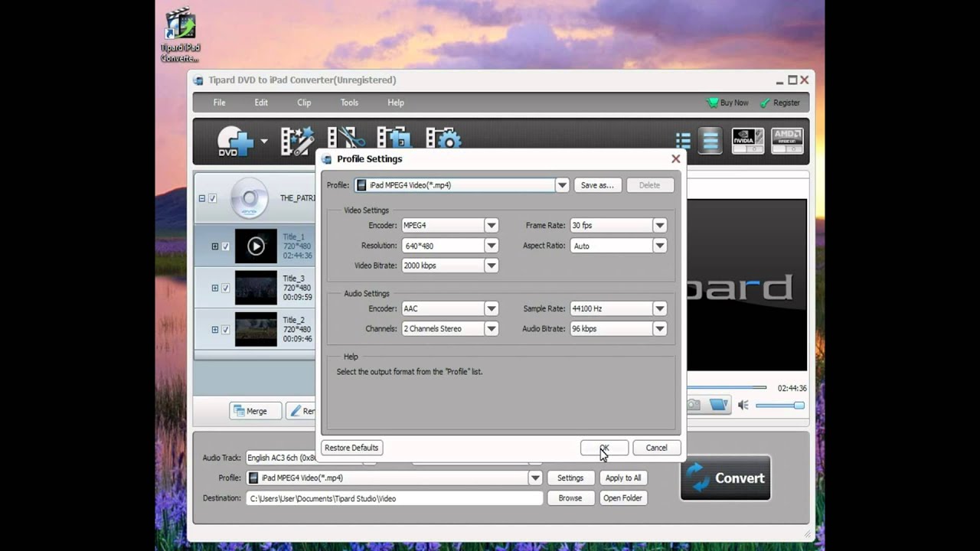The height and width of the screenshot is (551, 980).
Task: Start conversion with Convert button
Action: coord(725,478)
